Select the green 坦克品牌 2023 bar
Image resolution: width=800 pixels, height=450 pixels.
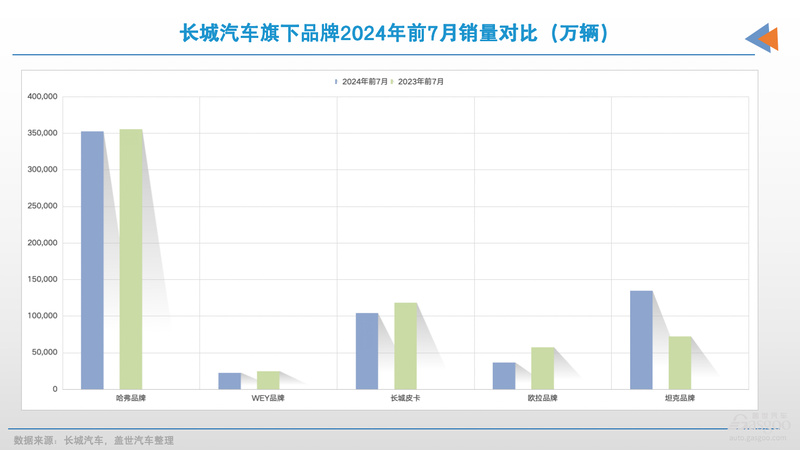pos(680,363)
